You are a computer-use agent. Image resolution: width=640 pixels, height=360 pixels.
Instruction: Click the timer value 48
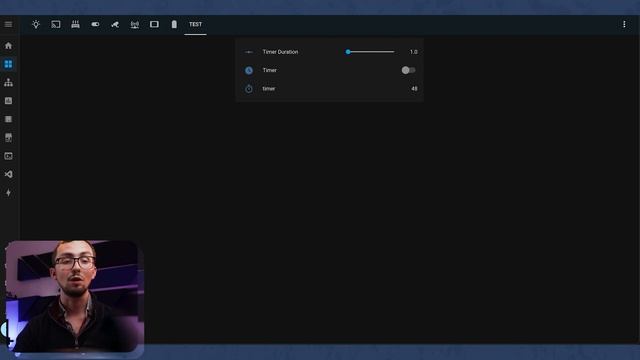(414, 89)
